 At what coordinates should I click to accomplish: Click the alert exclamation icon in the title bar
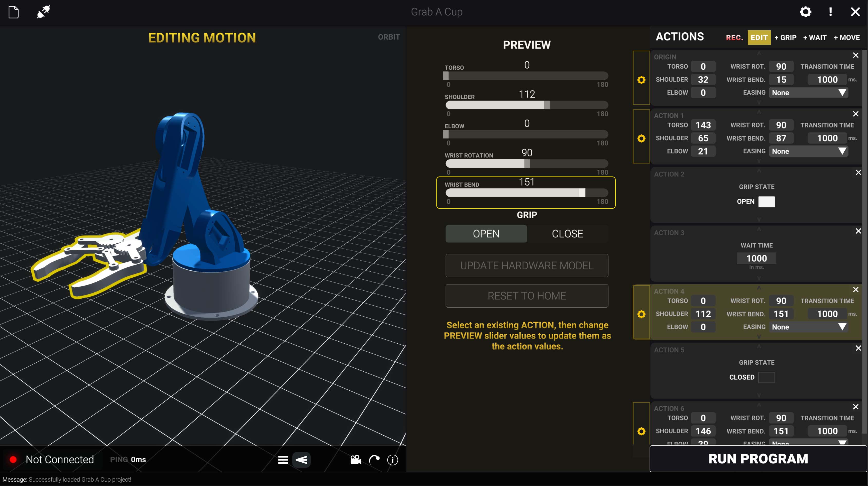pos(830,12)
